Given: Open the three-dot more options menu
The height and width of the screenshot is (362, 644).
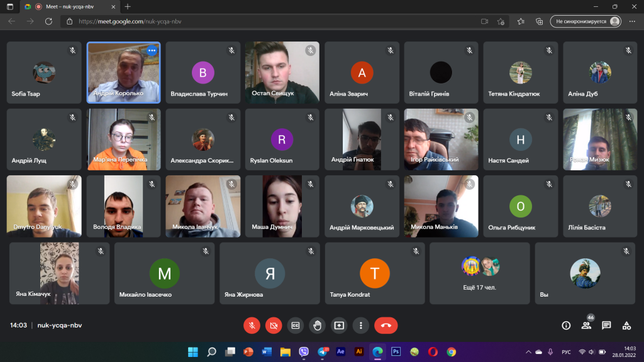Looking at the screenshot, I should [360, 325].
